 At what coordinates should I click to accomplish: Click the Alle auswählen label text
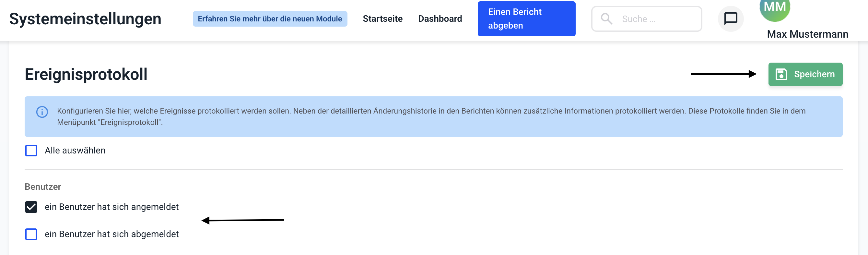pos(75,151)
